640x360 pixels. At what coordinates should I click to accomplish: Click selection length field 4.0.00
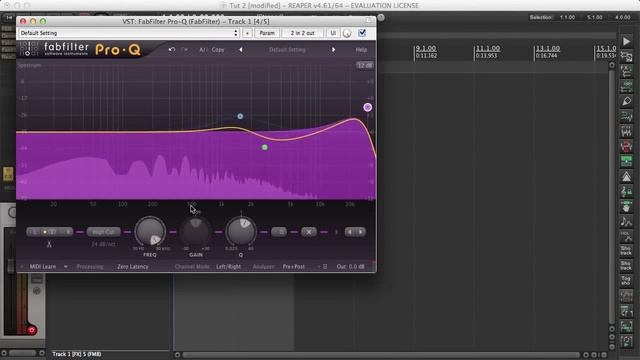tap(622, 17)
